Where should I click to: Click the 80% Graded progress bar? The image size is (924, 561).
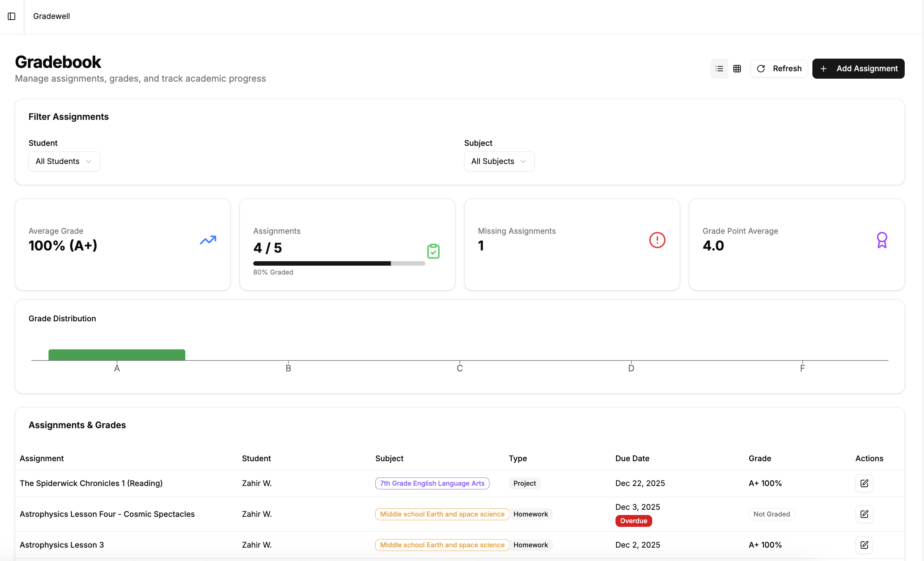tap(339, 263)
